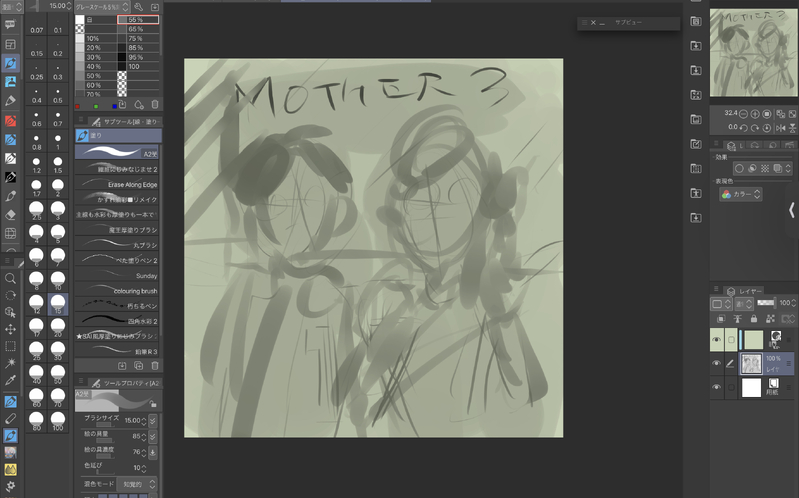This screenshot has height=498, width=799.
Task: Select the 丸ブラシ sub tool
Action: [x=117, y=245]
